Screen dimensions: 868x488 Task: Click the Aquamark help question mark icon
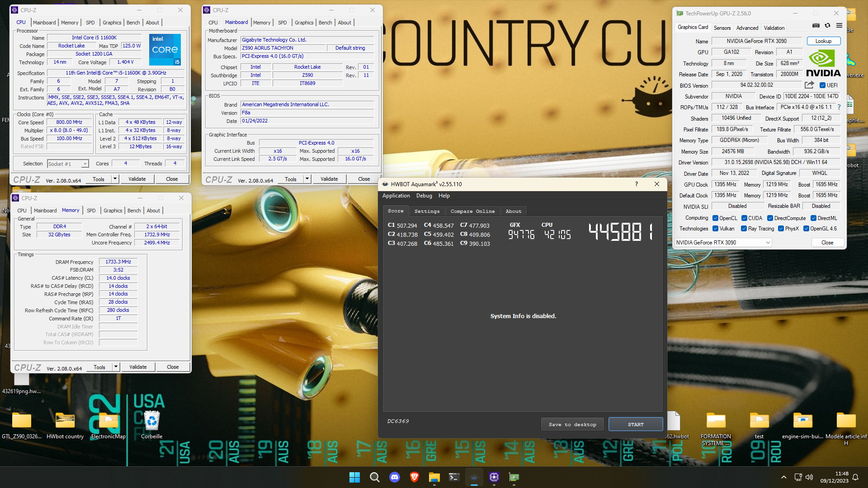coord(637,184)
